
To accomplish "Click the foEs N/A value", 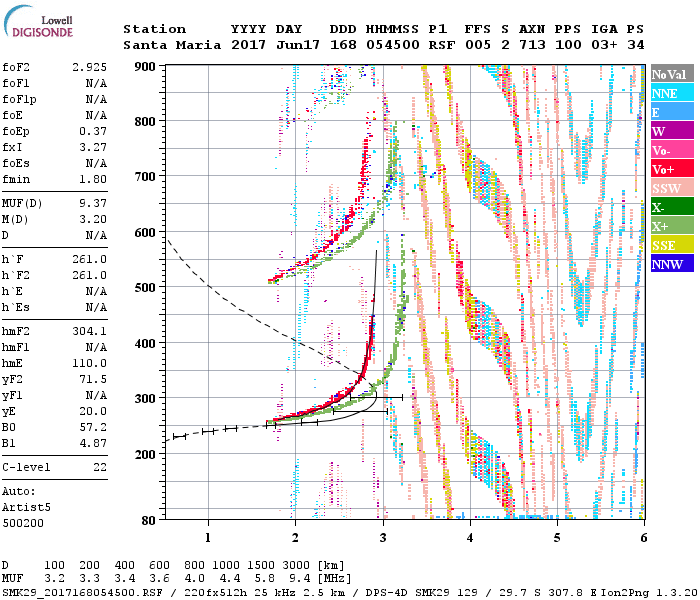I will point(96,163).
